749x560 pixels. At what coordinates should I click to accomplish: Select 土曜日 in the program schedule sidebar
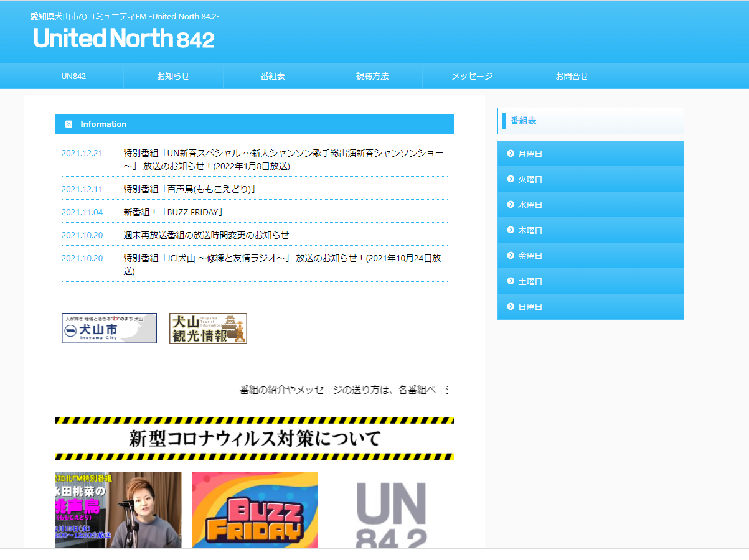(591, 281)
